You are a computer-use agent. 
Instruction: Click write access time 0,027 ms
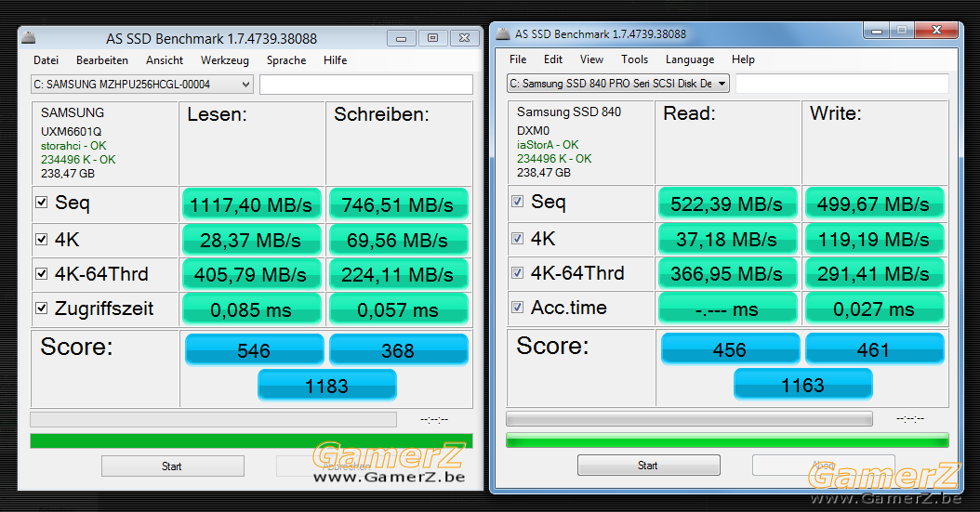(874, 308)
